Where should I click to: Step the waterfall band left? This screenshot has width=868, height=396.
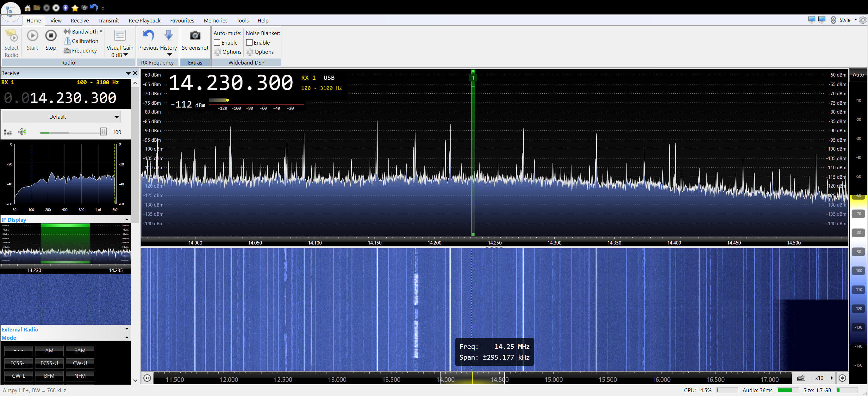click(147, 378)
